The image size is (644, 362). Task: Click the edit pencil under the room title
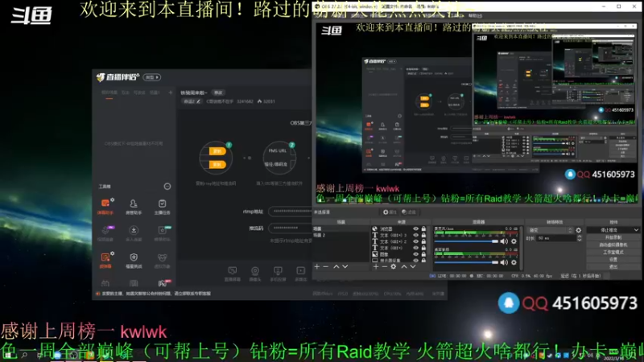coord(199,101)
